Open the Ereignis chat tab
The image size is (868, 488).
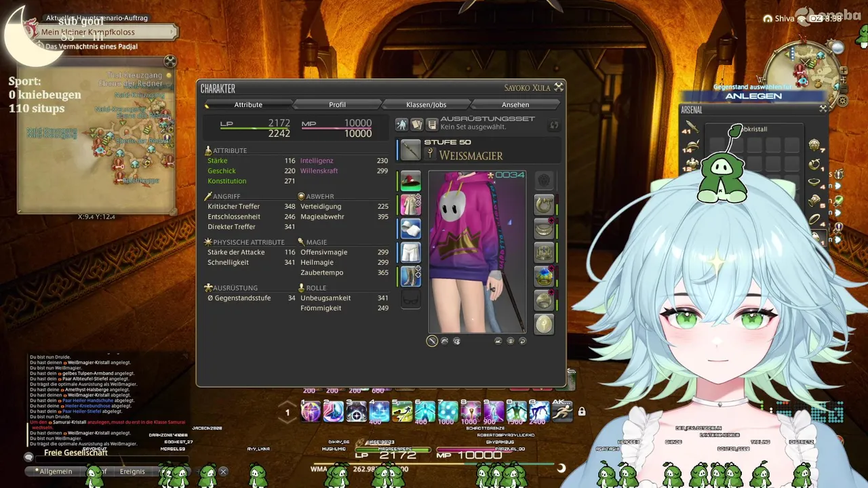click(132, 472)
